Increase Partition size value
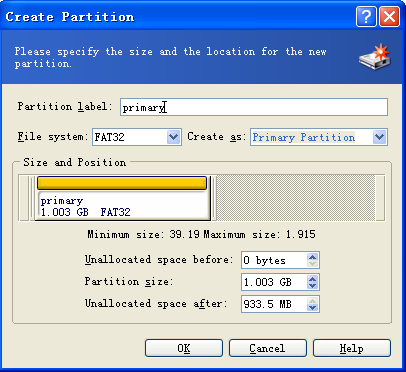Viewport: 406px width, 372px height. 312,279
